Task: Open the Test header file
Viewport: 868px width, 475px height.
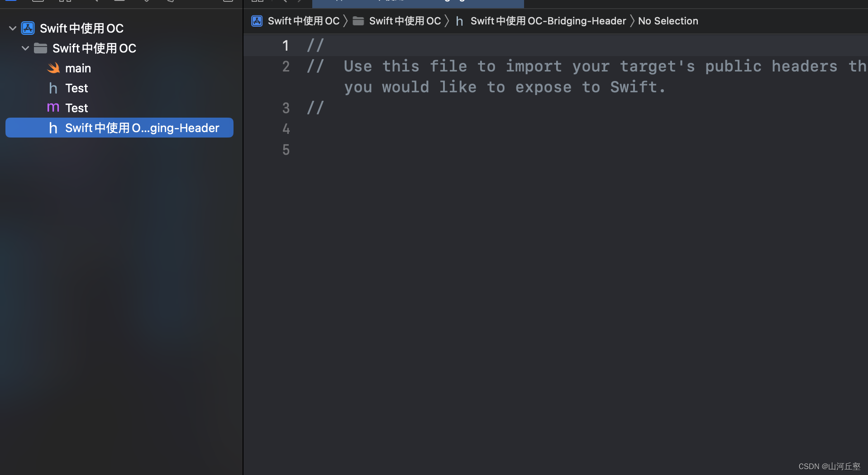Action: pyautogui.click(x=76, y=88)
